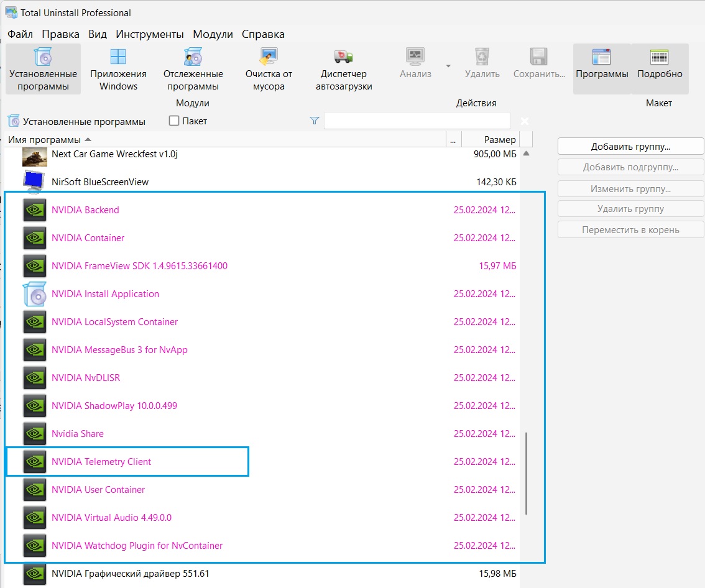Click the 15,97 МБ size of FrameView SDK
The width and height of the screenshot is (705, 588).
pyautogui.click(x=497, y=265)
